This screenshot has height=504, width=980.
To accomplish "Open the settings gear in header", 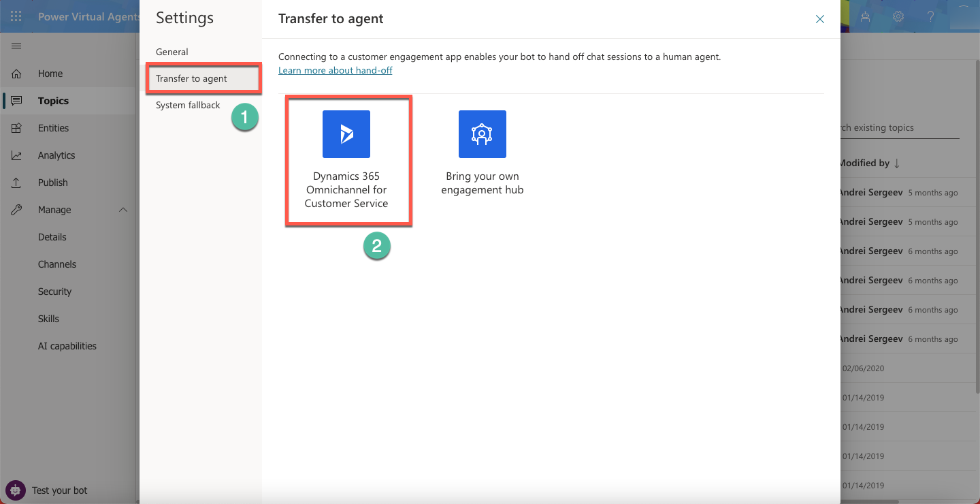I will (898, 16).
